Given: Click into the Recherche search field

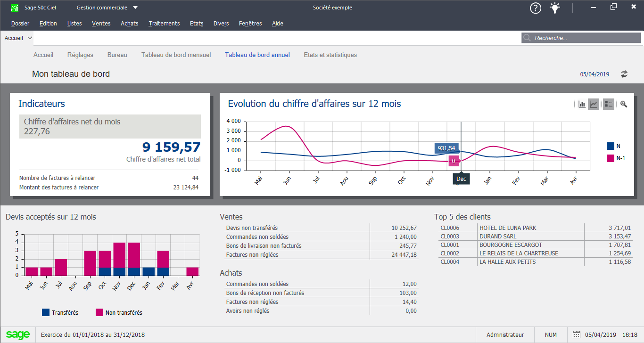Looking at the screenshot, I should [x=581, y=38].
